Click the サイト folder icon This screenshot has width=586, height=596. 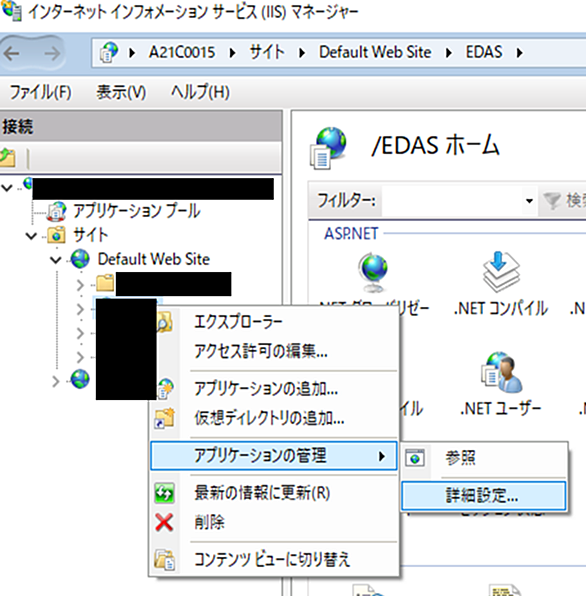tap(56, 235)
